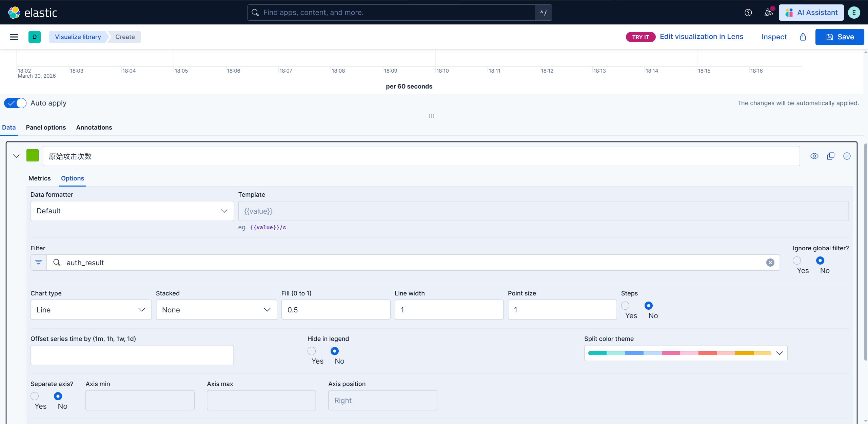Select Yes for Steps option
The image size is (868, 424).
625,306
